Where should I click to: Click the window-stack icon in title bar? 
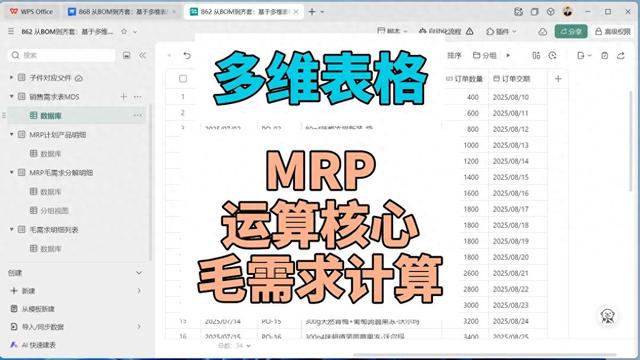tap(535, 12)
